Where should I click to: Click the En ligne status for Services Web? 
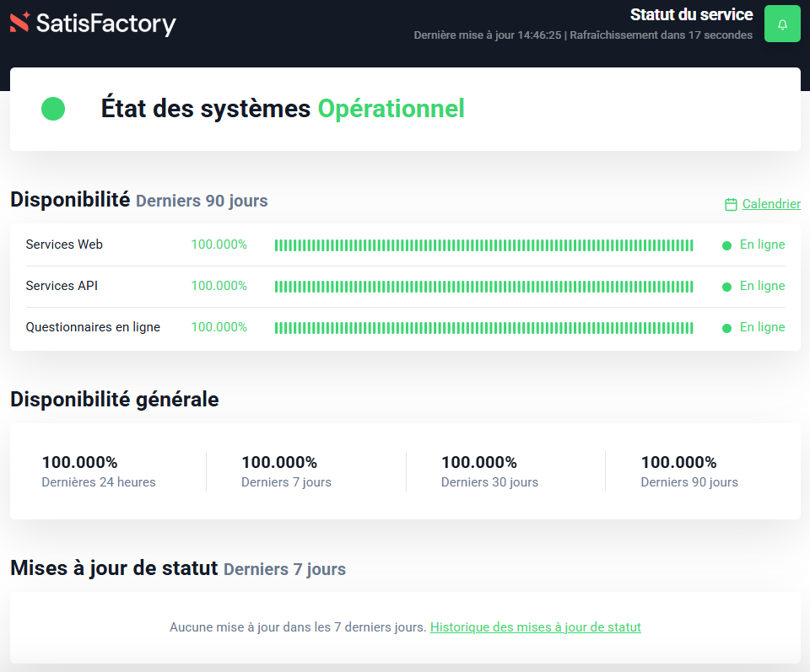point(762,245)
